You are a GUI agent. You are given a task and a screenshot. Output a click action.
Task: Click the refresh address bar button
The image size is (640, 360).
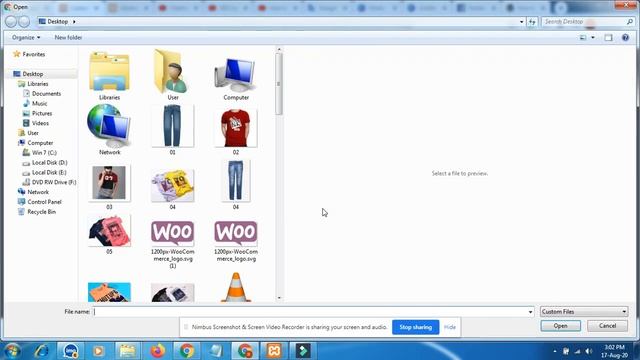532,22
